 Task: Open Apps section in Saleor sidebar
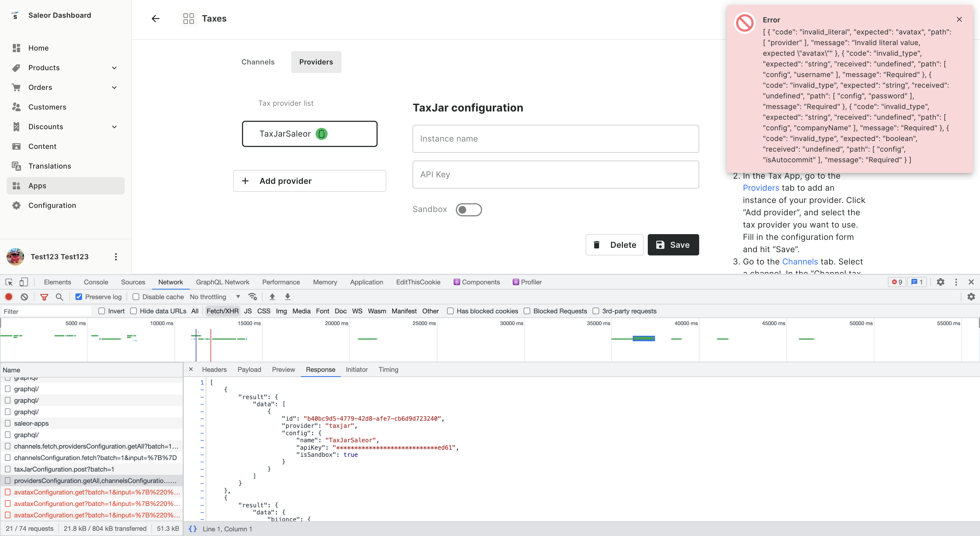tap(37, 185)
